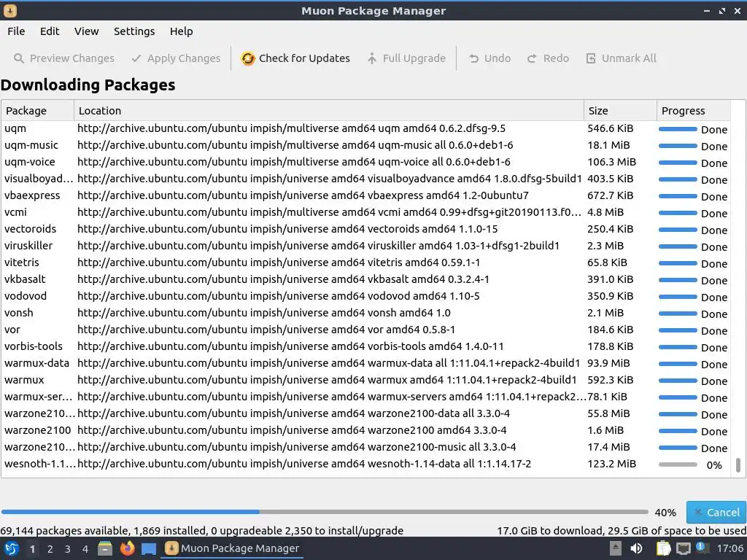The width and height of the screenshot is (747, 560).
Task: Open the File menu
Action: 16,31
